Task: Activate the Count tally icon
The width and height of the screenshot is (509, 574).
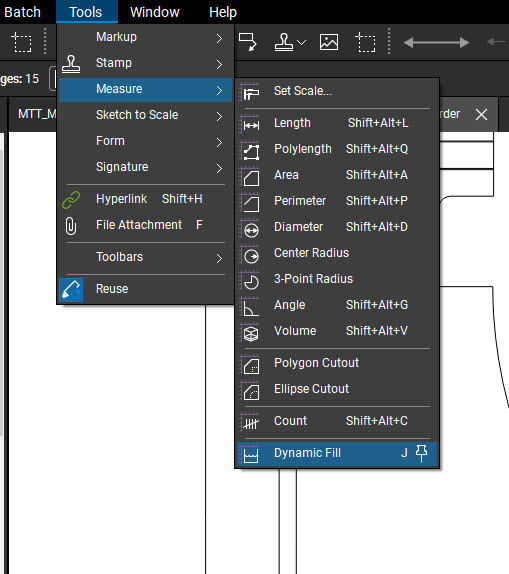Action: [x=250, y=421]
